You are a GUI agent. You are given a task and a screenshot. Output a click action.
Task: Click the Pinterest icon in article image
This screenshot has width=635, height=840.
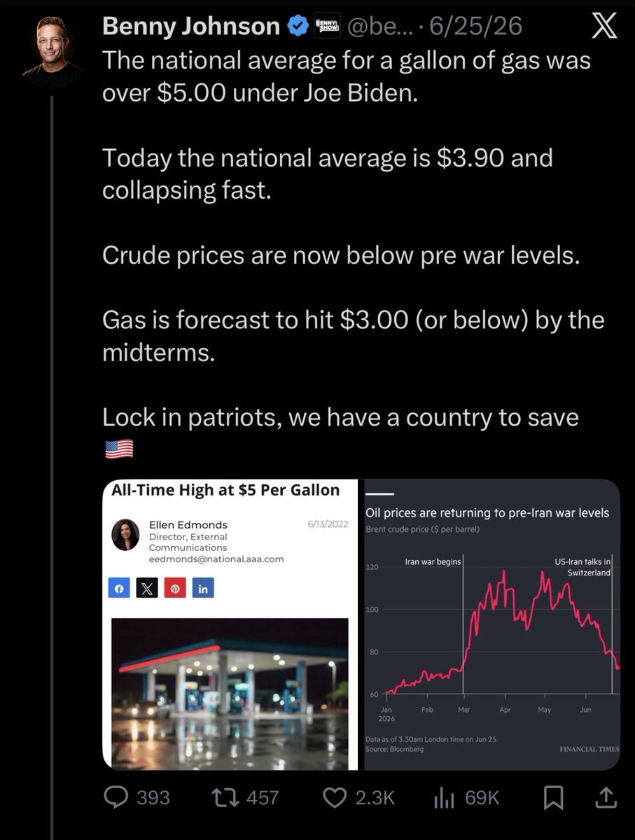click(x=175, y=589)
